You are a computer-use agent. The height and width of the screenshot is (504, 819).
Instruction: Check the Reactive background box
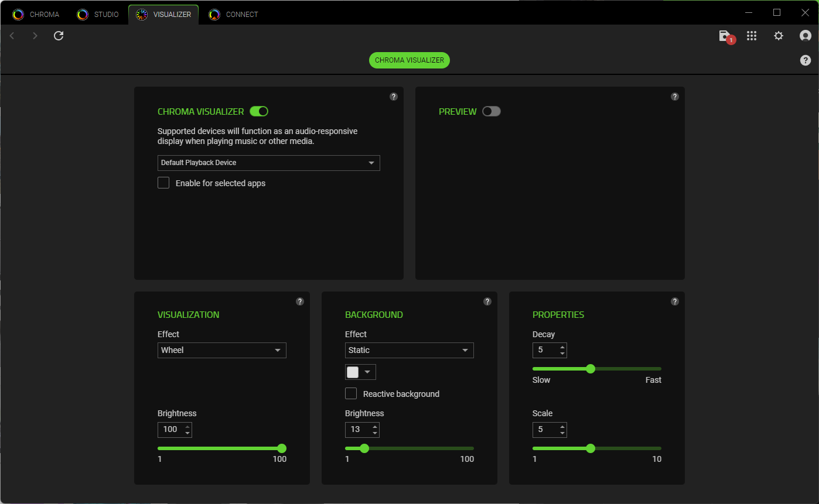point(351,394)
